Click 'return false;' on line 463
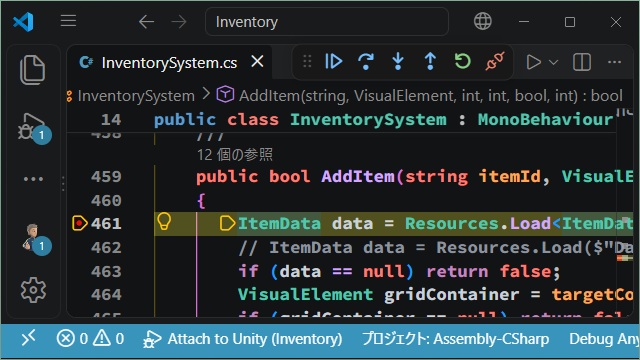This screenshot has height=360, width=640. pyautogui.click(x=493, y=271)
